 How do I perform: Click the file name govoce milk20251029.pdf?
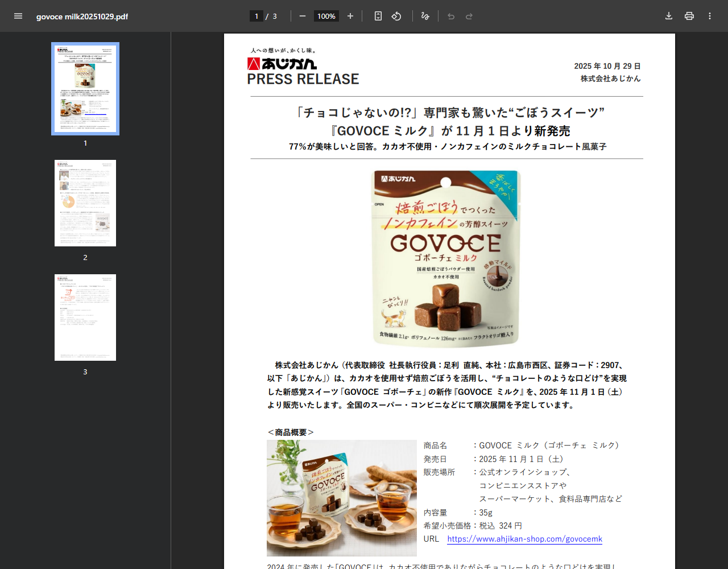point(82,17)
